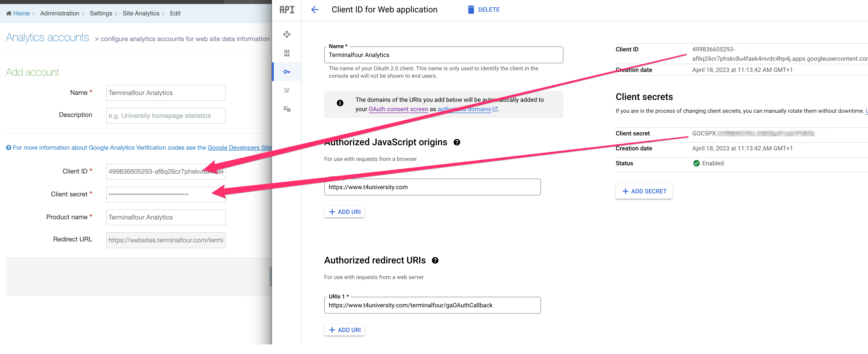
Task: Click the back arrow icon
Action: 315,9
